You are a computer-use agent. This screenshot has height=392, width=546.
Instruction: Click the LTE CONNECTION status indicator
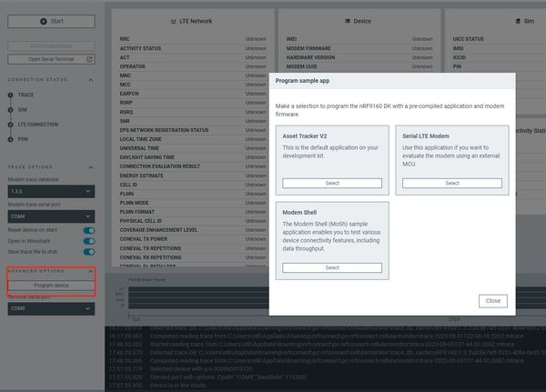[10, 125]
